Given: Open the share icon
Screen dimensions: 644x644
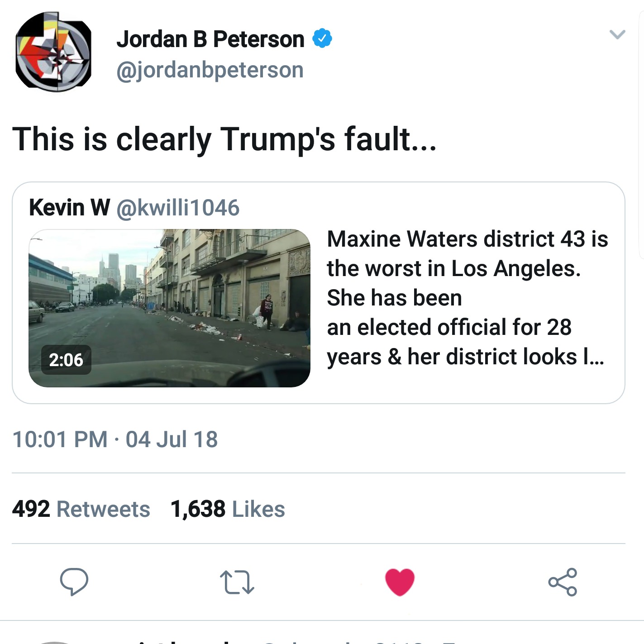Looking at the screenshot, I should click(x=563, y=582).
